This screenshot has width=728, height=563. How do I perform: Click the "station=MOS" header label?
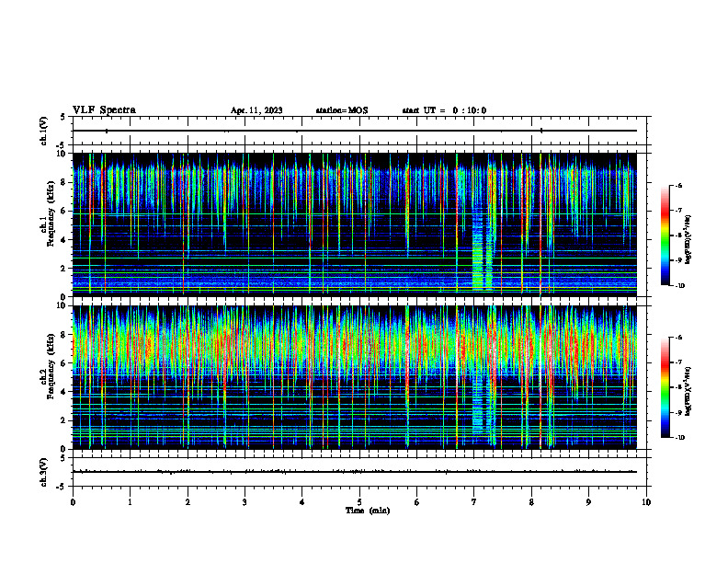click(342, 110)
